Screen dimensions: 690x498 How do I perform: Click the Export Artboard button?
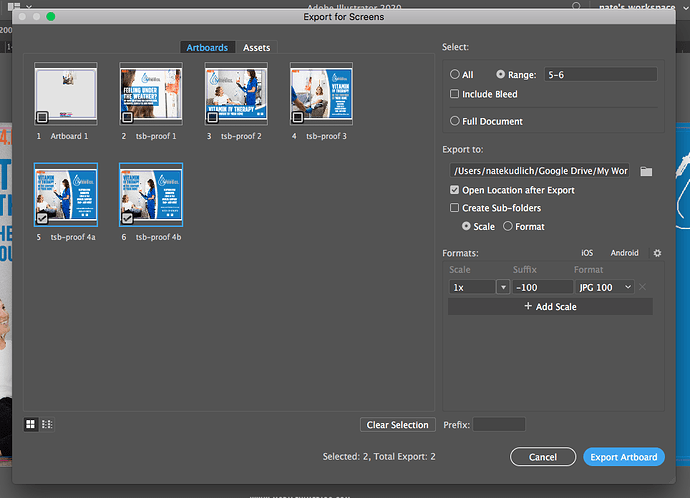(624, 457)
